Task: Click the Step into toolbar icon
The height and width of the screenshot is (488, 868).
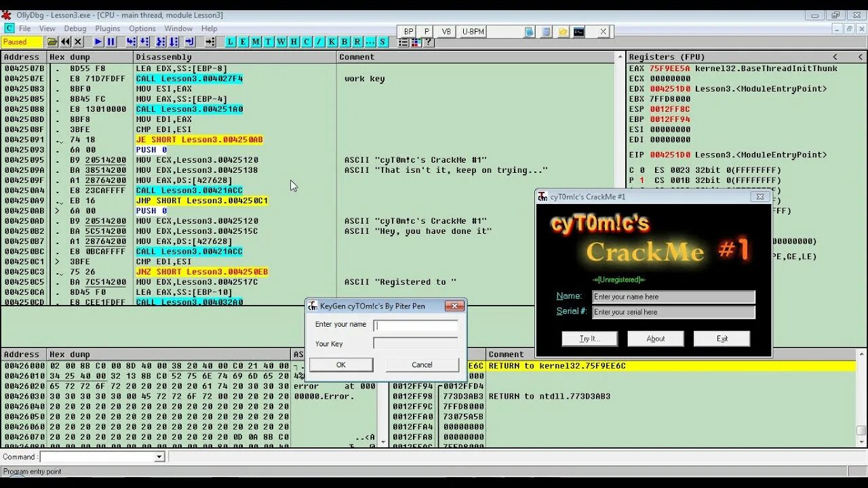Action: click(131, 42)
